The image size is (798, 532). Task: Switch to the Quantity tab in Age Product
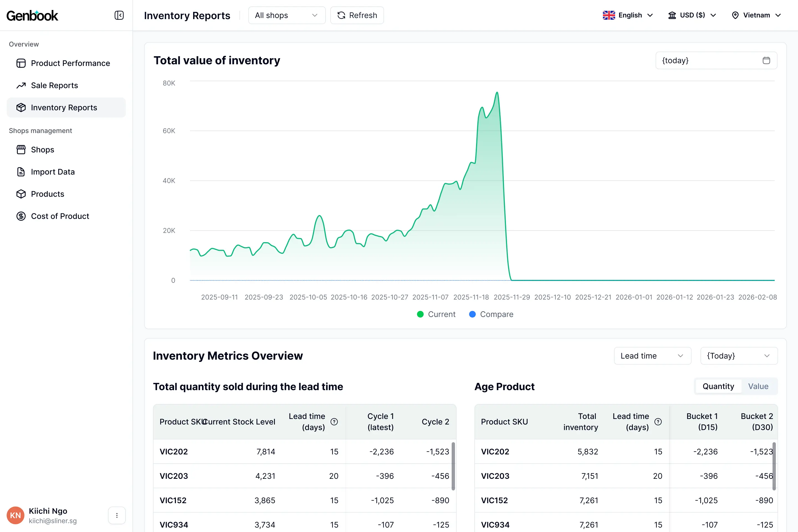[718, 386]
